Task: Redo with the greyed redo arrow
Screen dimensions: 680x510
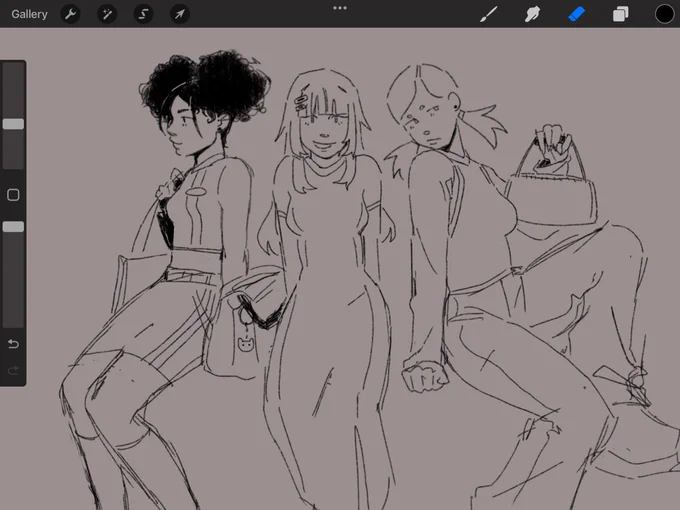Action: [x=13, y=370]
